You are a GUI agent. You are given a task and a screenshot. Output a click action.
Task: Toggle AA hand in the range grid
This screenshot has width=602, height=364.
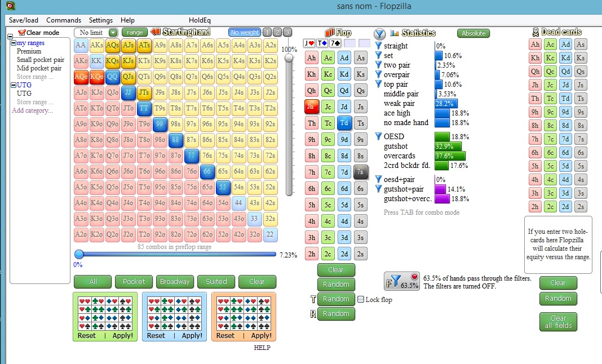(81, 45)
